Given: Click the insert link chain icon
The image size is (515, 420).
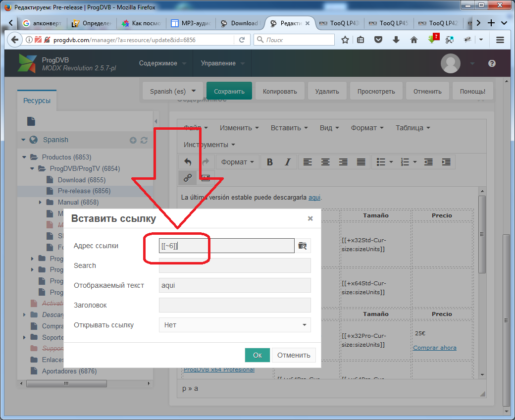Looking at the screenshot, I should [188, 178].
